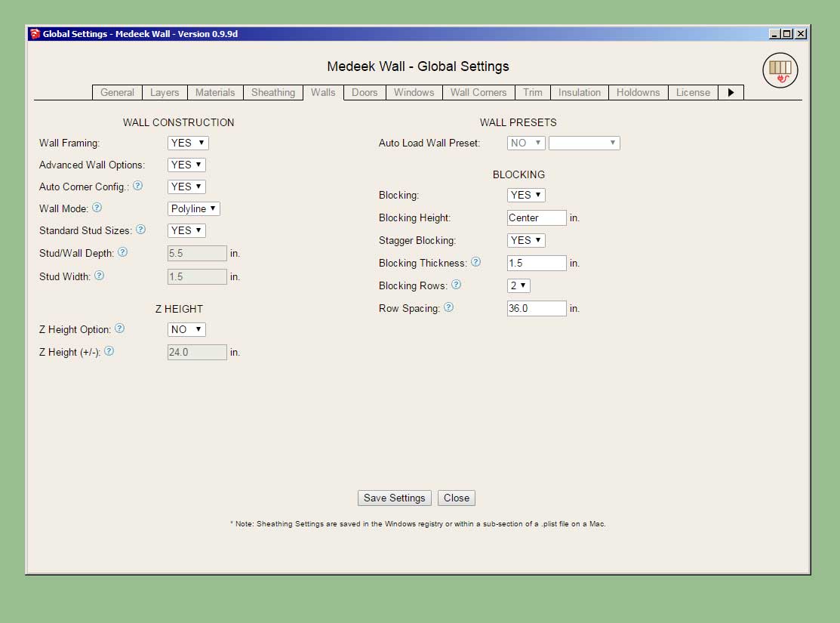Image resolution: width=840 pixels, height=623 pixels.
Task: Click the Row Spacing input field
Action: tap(537, 308)
